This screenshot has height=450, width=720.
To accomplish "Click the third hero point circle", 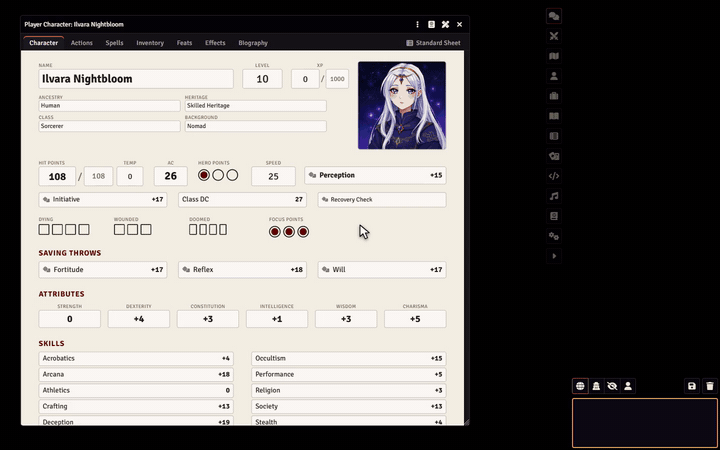I will [x=232, y=175].
